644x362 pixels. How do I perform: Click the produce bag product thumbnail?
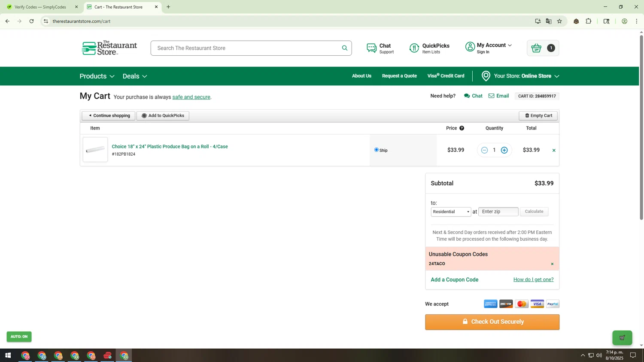[95, 150]
